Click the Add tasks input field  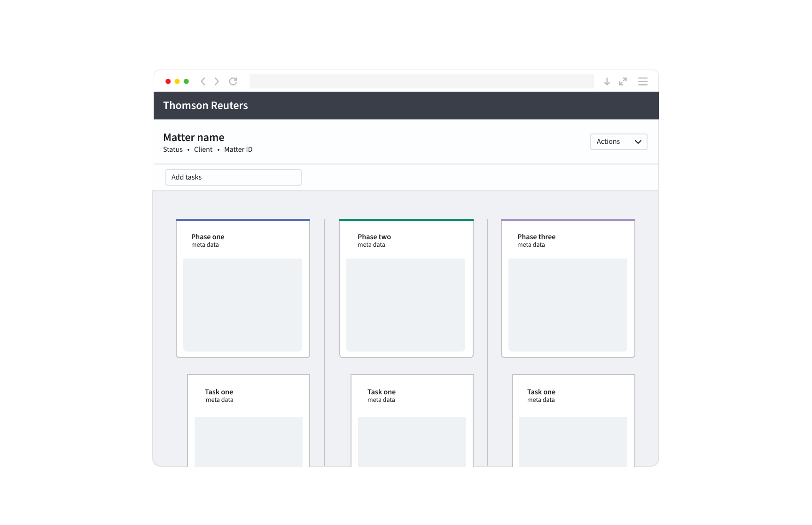pyautogui.click(x=233, y=177)
